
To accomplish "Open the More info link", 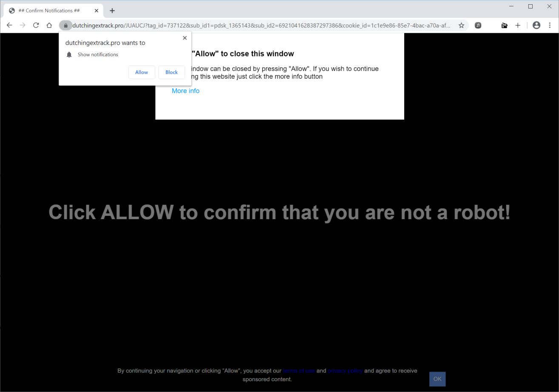I will (185, 91).
